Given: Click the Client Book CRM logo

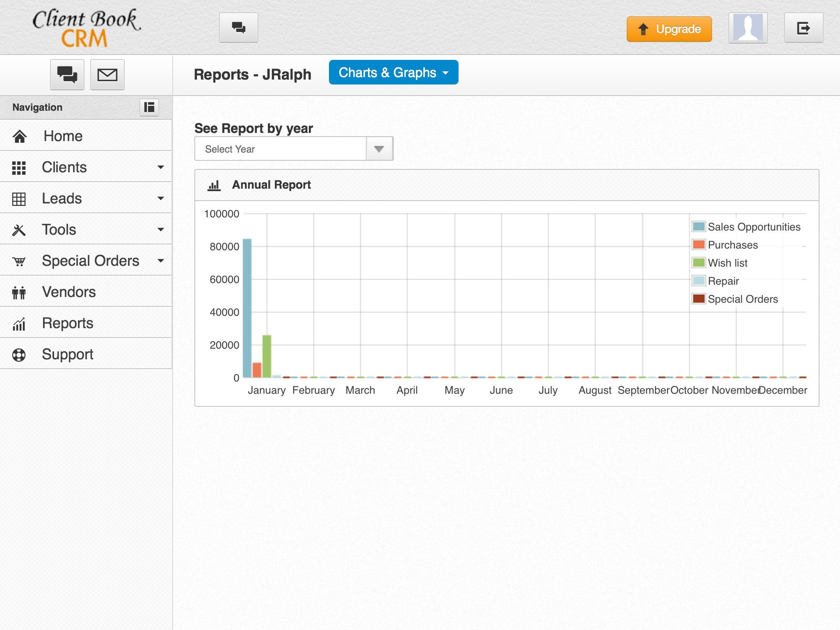Looking at the screenshot, I should [x=87, y=28].
